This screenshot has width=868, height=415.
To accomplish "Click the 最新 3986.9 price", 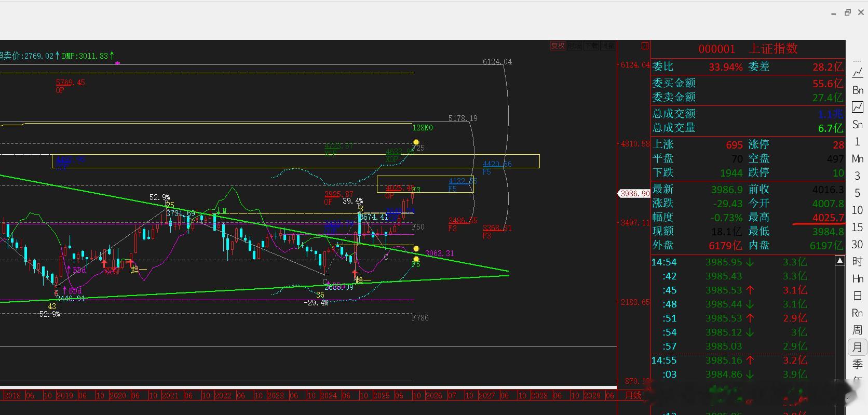I will pos(726,190).
